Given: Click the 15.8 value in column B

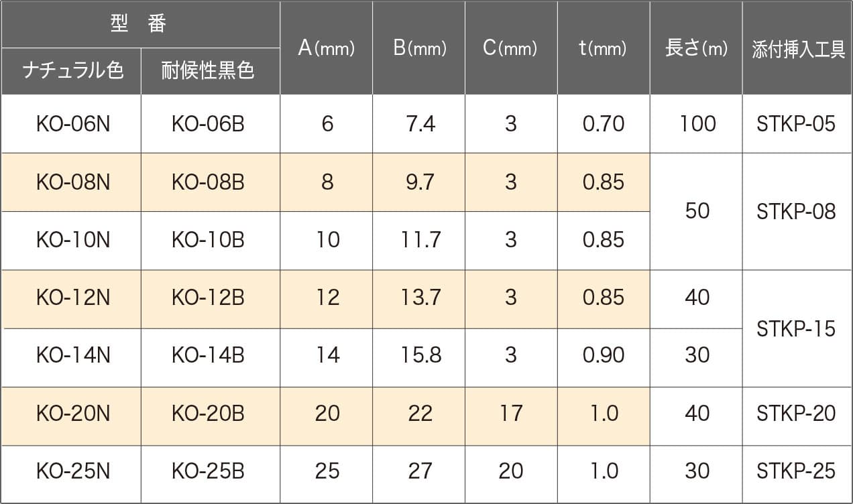Looking at the screenshot, I should [420, 355].
